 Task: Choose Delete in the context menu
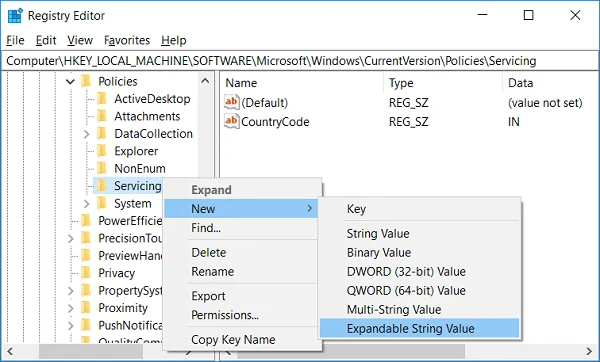(x=241, y=253)
